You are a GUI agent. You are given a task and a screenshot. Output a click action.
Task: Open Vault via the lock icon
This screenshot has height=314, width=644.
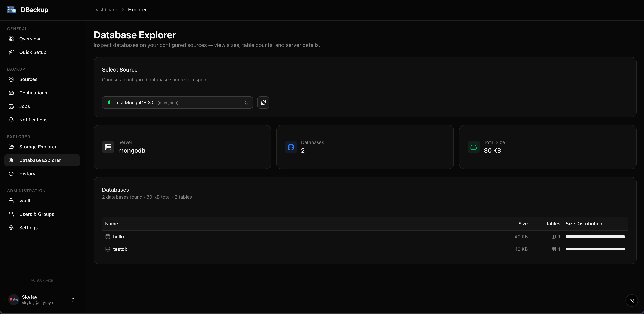pos(11,201)
